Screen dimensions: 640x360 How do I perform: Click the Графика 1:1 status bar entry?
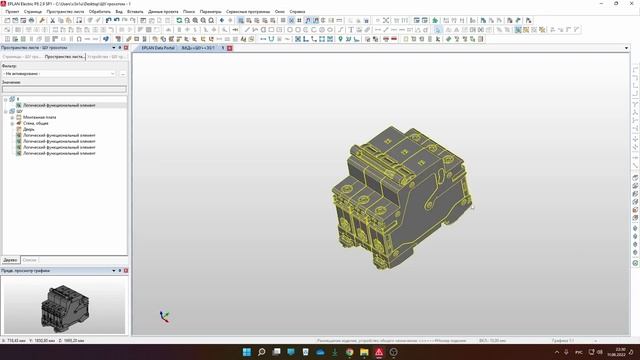[563, 340]
